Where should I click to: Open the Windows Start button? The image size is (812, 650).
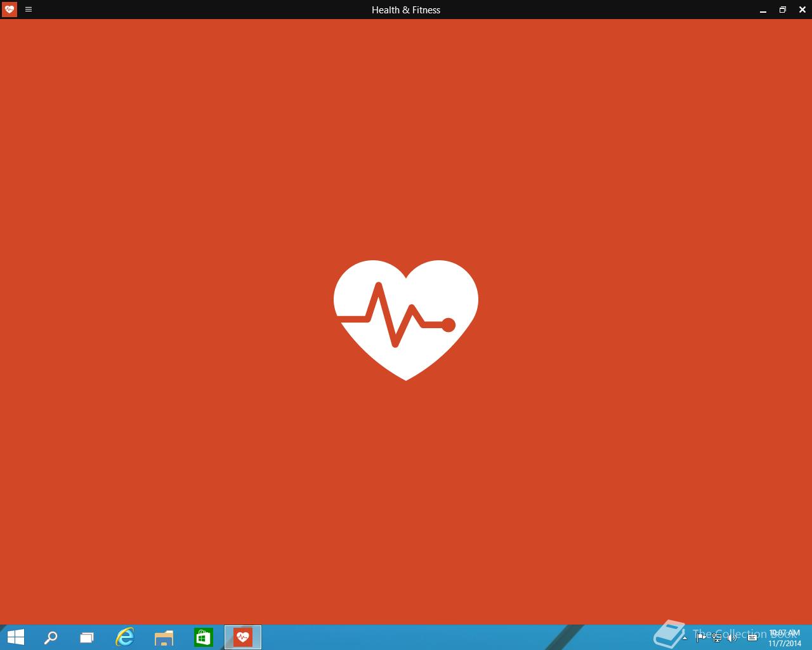(15, 637)
